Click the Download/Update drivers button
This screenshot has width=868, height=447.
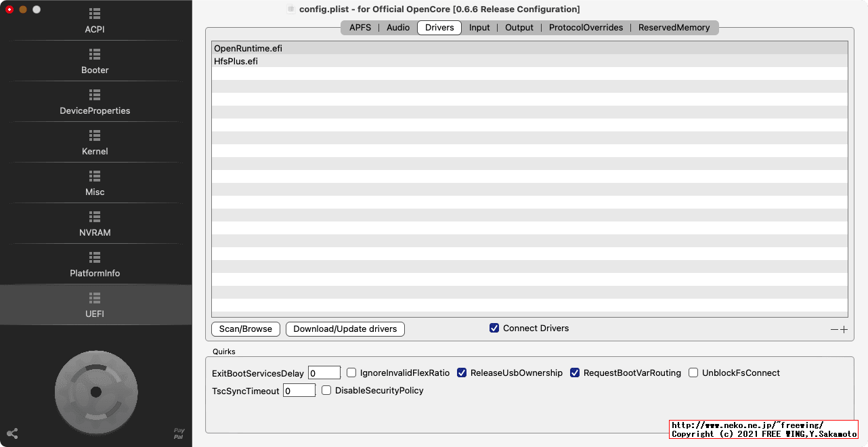coord(345,328)
